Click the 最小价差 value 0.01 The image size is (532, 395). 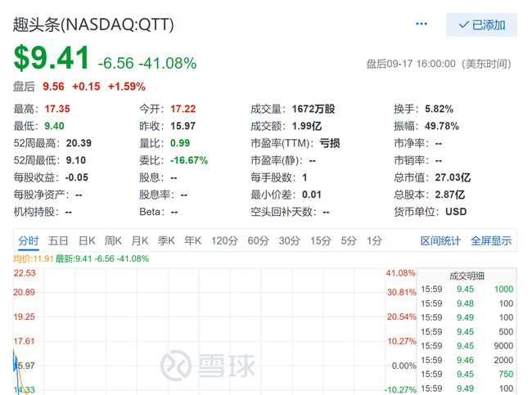tap(312, 195)
